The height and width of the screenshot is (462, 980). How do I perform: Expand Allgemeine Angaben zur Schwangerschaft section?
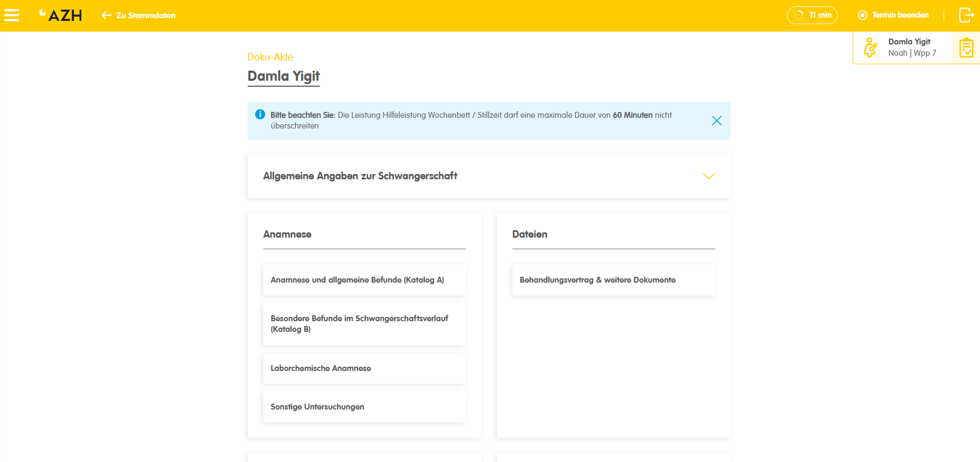(x=360, y=176)
